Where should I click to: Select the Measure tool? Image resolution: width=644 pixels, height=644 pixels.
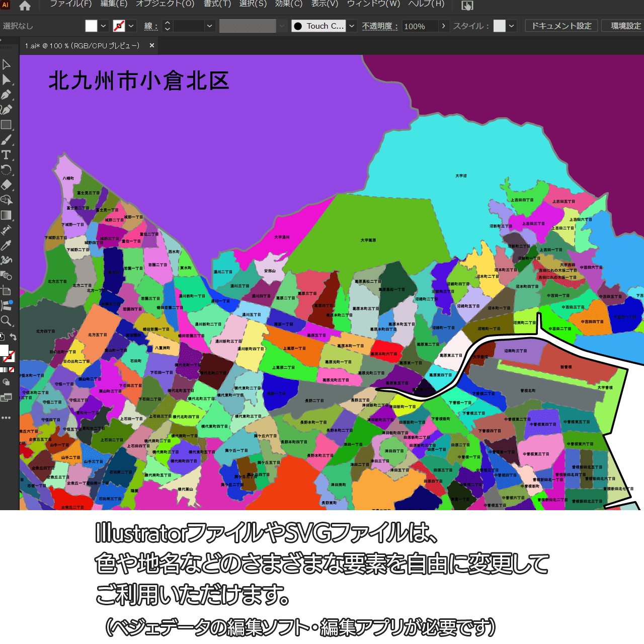point(7,230)
